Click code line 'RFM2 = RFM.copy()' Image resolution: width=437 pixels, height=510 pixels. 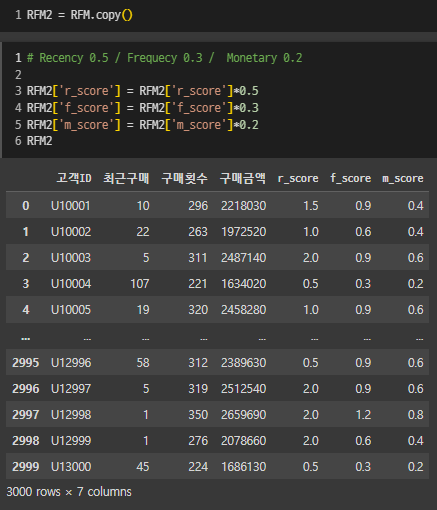tap(80, 15)
